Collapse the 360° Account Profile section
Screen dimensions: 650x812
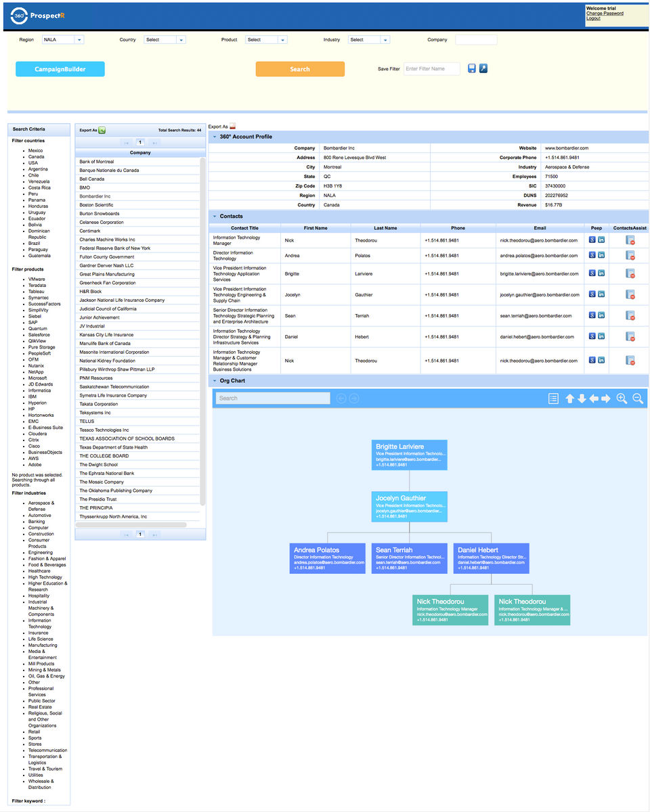click(x=215, y=137)
